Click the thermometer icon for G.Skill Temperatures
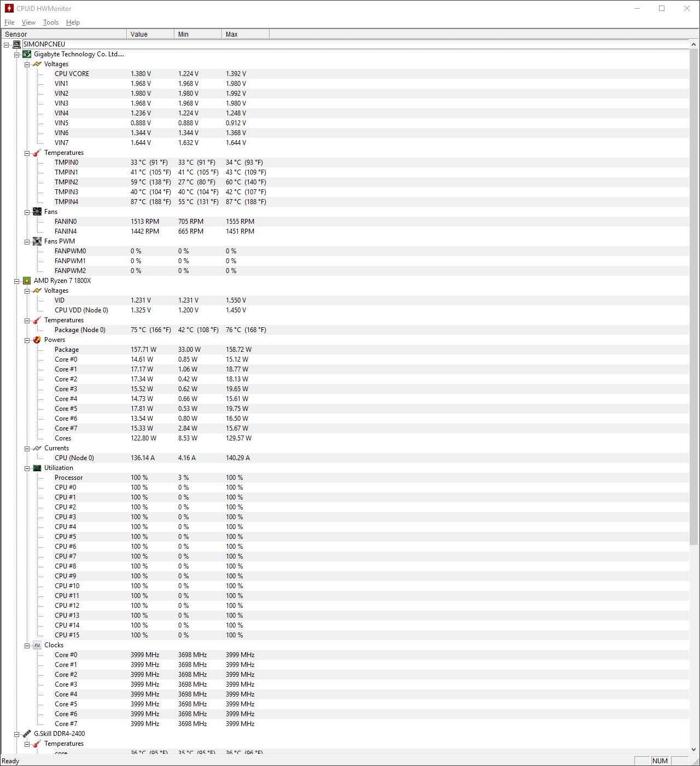The height and width of the screenshot is (766, 700). click(37, 744)
